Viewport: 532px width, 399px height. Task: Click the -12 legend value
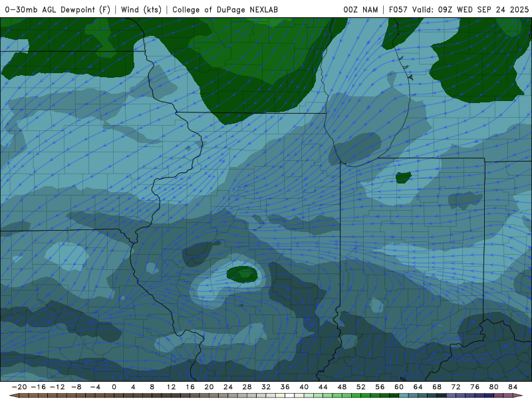[x=57, y=387]
